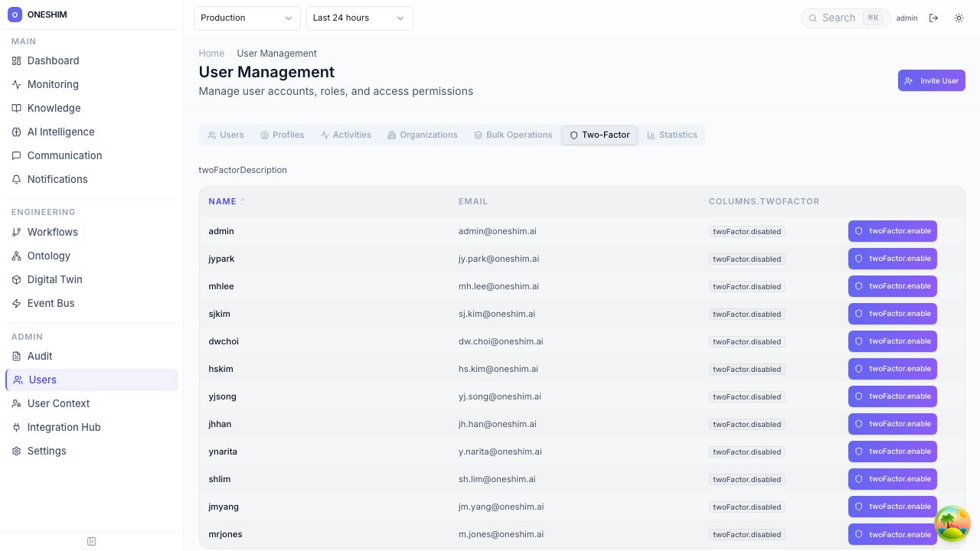Open the Digital Twin cube icon

[x=16, y=279]
